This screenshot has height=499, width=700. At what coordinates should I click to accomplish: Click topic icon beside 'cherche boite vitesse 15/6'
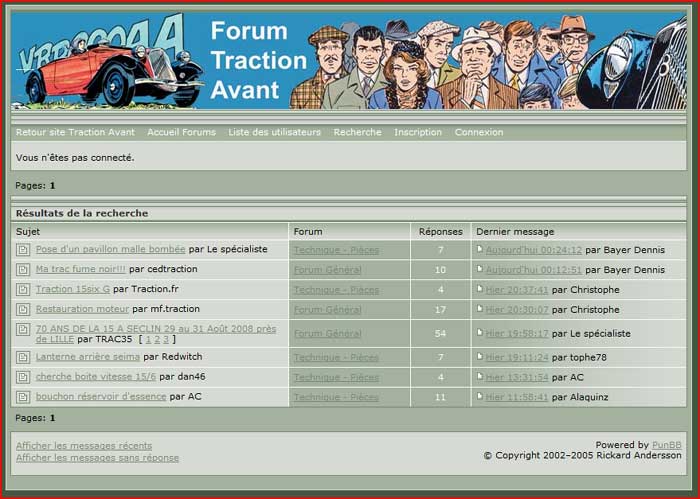23,377
